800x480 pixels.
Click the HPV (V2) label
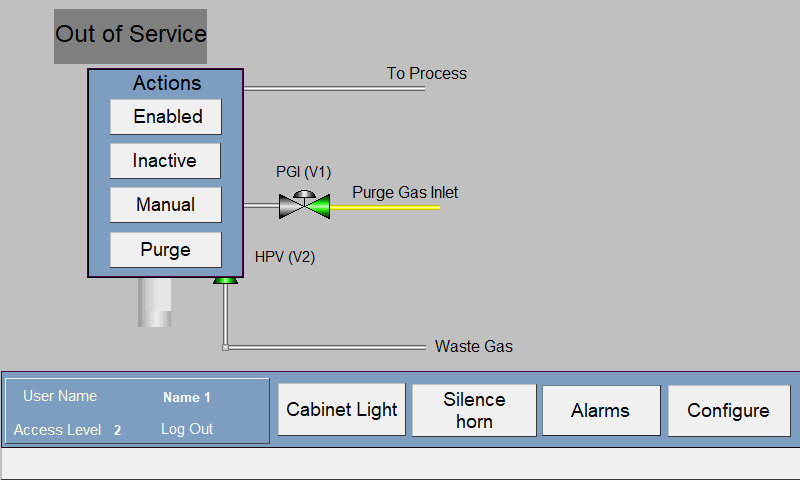pyautogui.click(x=285, y=257)
